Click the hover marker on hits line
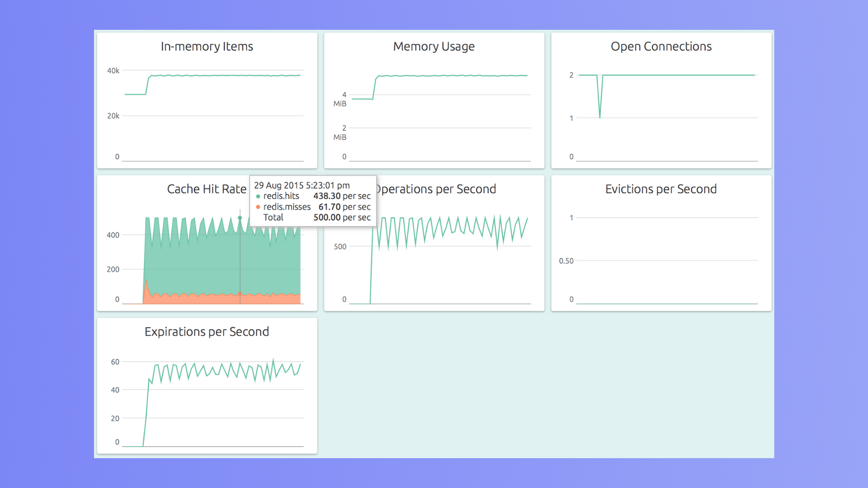This screenshot has height=488, width=868. (240, 218)
